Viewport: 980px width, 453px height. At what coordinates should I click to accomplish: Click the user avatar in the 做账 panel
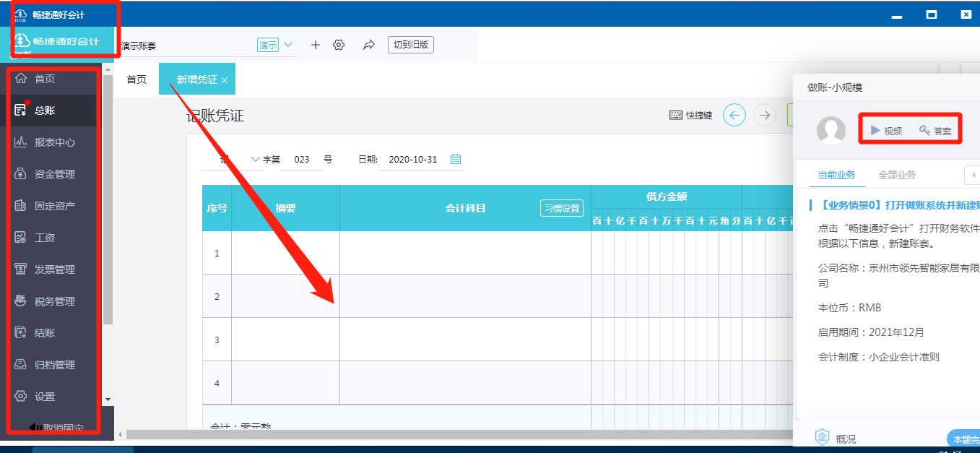[x=831, y=131]
